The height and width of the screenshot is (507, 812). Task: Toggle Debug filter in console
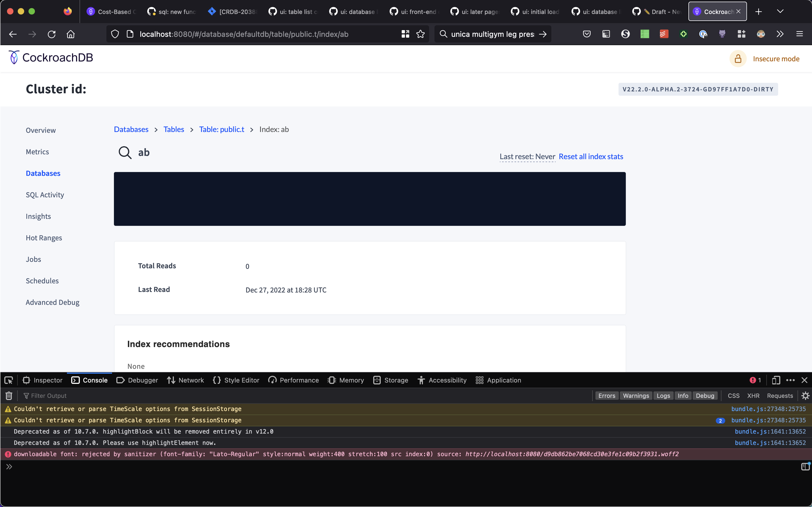[705, 396]
